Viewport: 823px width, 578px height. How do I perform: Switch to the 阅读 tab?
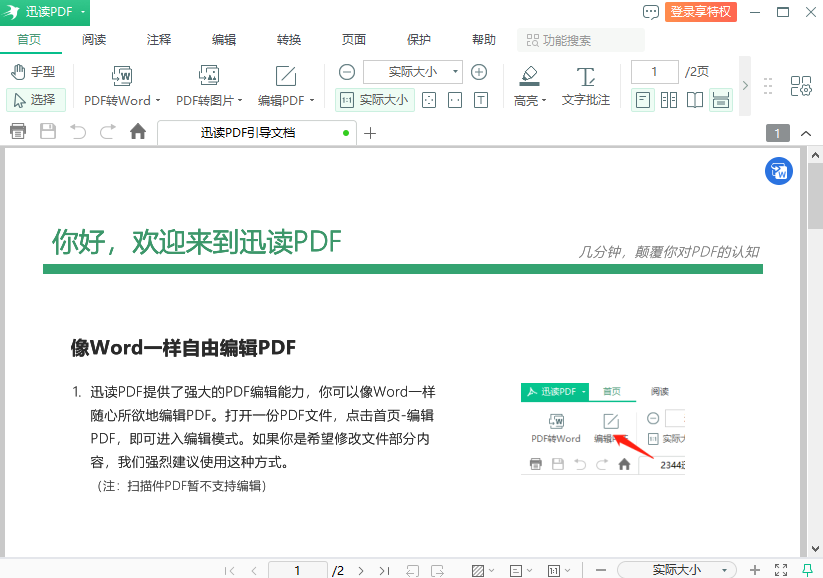(x=94, y=40)
